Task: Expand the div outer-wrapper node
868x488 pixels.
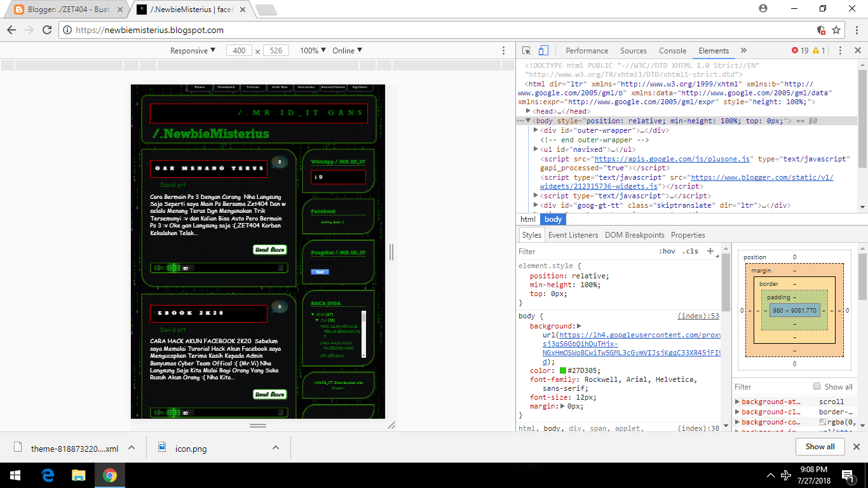Action: tap(536, 130)
